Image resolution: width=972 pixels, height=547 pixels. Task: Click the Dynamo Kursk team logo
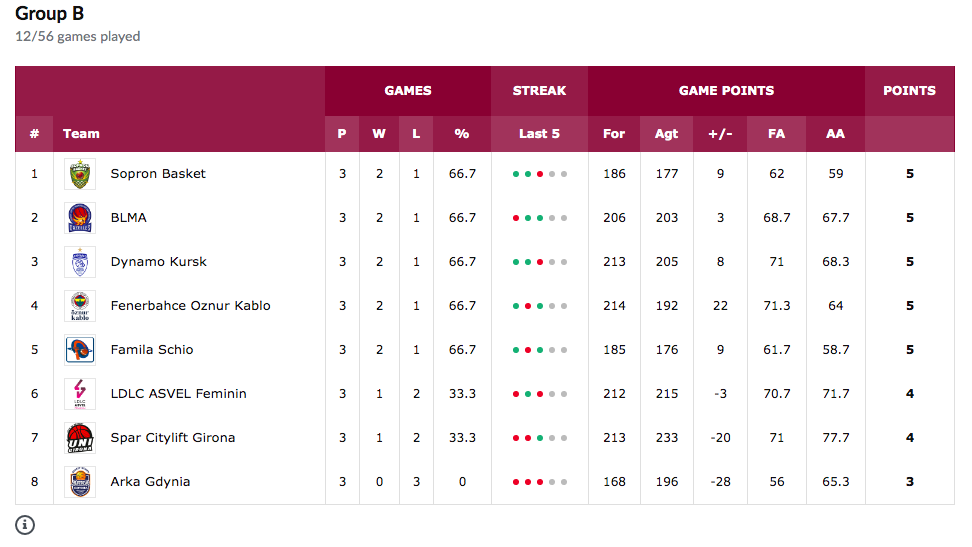pos(80,262)
